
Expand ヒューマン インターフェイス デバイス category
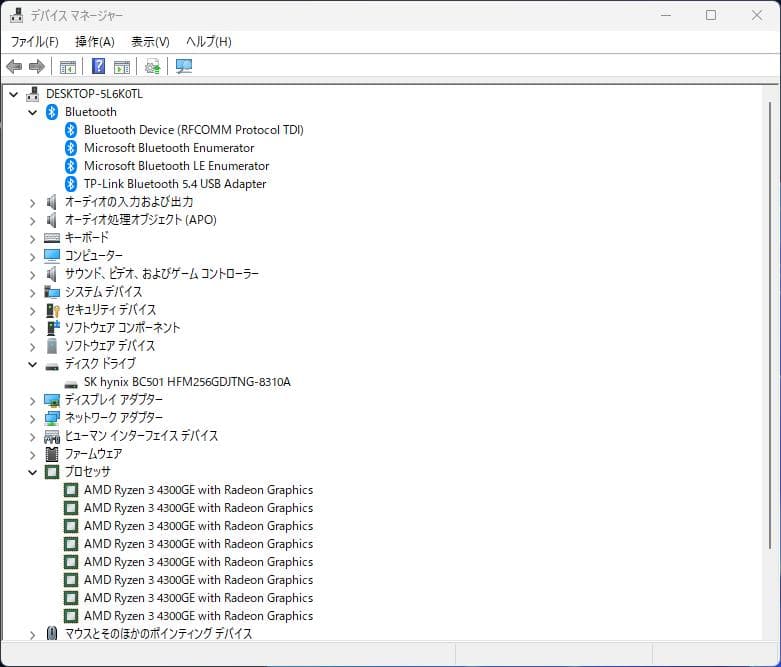[32, 437]
